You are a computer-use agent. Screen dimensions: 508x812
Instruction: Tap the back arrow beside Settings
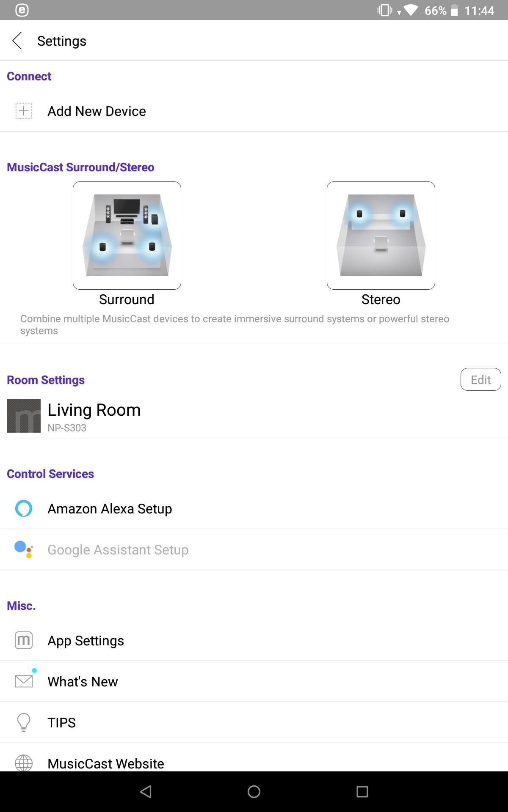(x=17, y=41)
